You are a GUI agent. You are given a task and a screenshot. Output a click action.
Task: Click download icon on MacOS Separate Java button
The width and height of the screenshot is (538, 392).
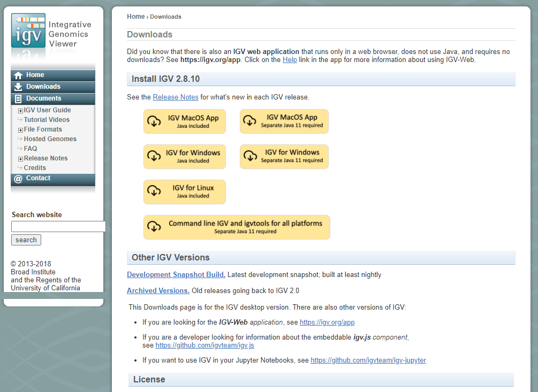[x=250, y=121]
